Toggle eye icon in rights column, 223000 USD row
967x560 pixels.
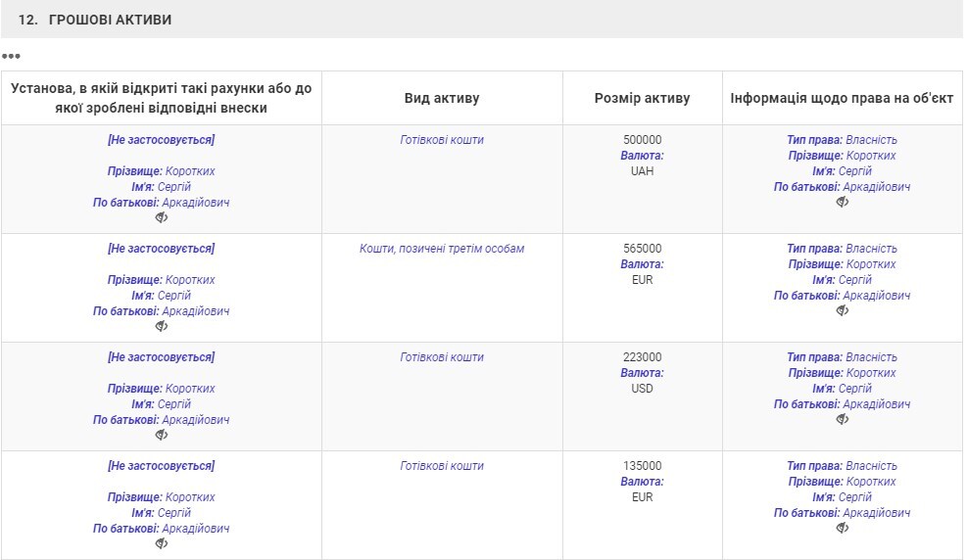pyautogui.click(x=842, y=419)
